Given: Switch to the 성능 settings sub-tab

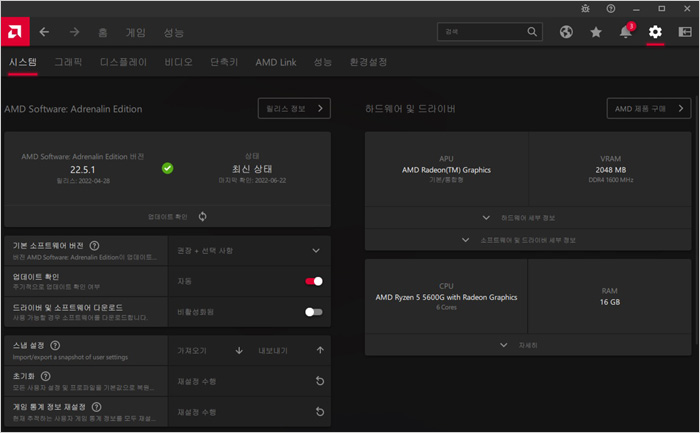Looking at the screenshot, I should point(323,62).
